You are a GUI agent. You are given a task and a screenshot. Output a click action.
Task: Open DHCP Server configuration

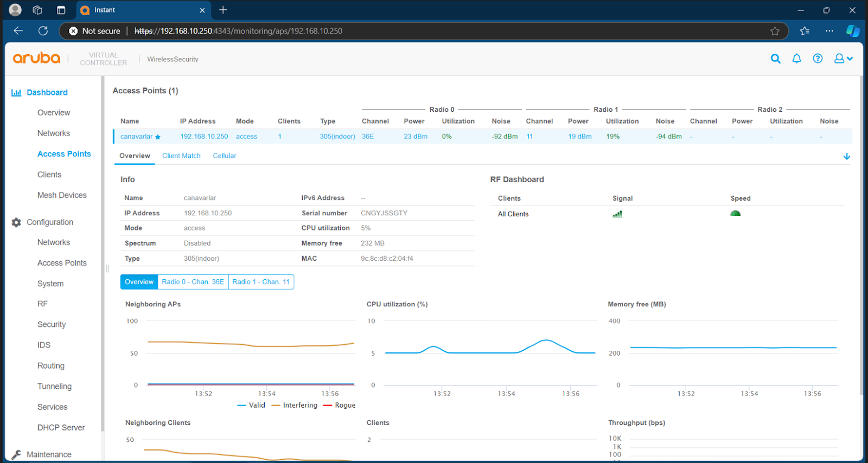tap(61, 428)
